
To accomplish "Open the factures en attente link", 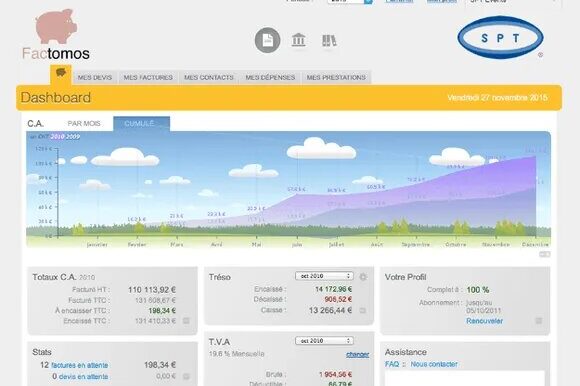I will point(80,365).
